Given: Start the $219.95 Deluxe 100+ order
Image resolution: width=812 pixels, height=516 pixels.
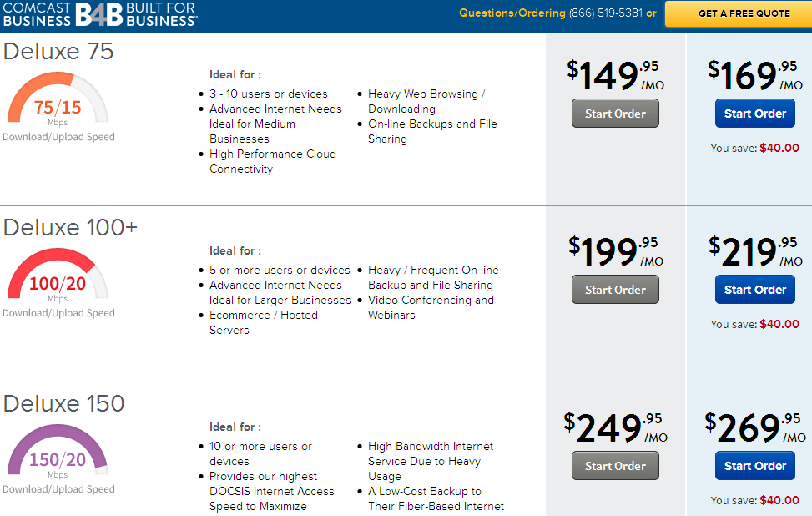Looking at the screenshot, I should [755, 290].
